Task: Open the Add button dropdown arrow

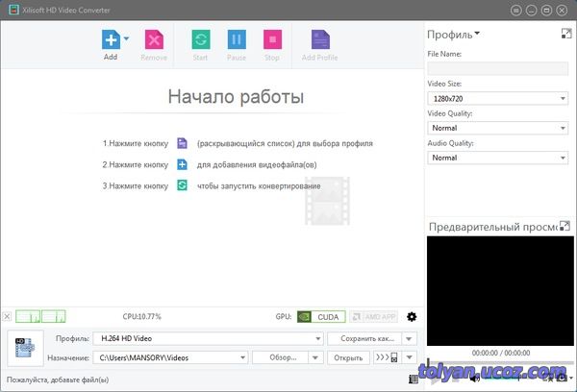Action: [126, 38]
